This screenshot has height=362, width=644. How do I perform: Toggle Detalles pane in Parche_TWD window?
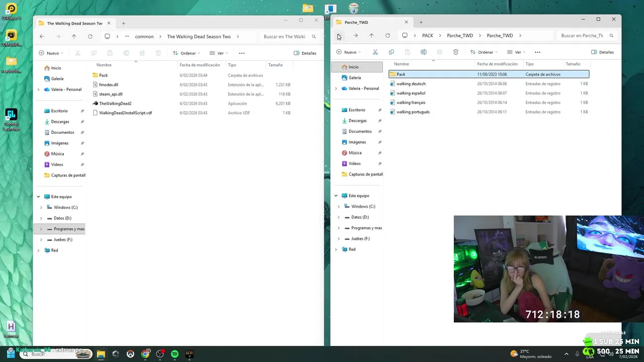tap(602, 52)
